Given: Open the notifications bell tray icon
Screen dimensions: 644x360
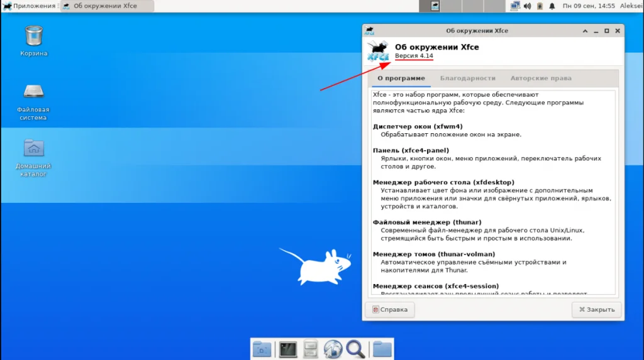Looking at the screenshot, I should [552, 6].
